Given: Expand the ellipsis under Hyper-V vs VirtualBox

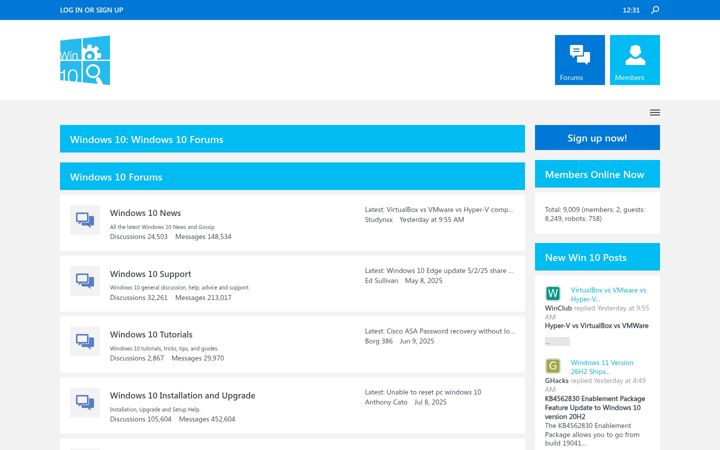Looking at the screenshot, I should click(557, 342).
